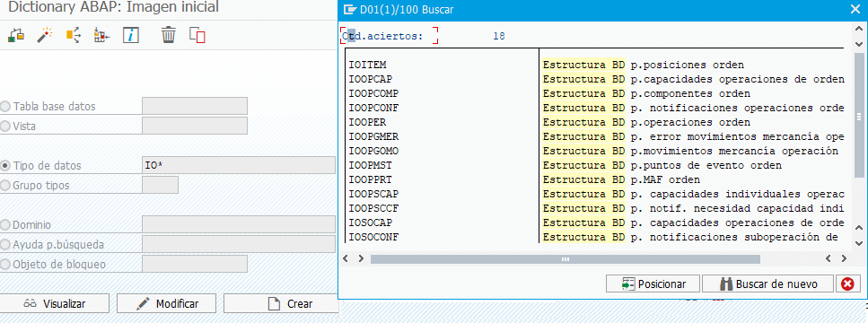Select the IOOPSCCF result row

(x=596, y=208)
